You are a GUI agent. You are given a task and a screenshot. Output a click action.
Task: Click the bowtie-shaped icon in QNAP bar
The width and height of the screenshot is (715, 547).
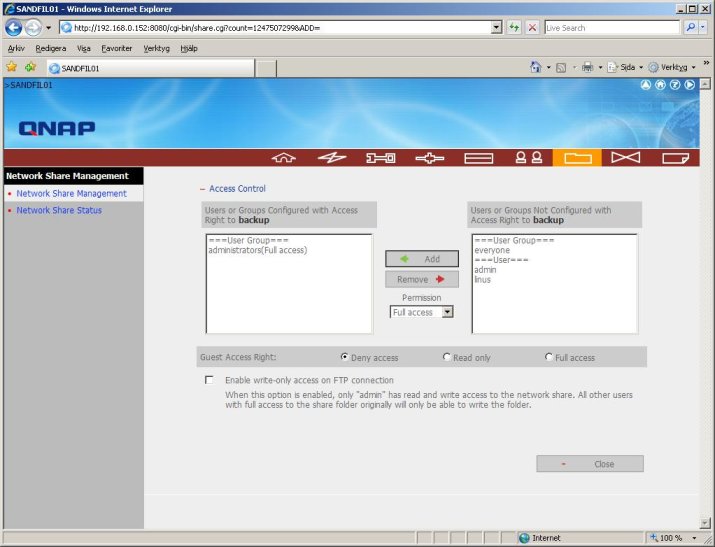point(625,158)
